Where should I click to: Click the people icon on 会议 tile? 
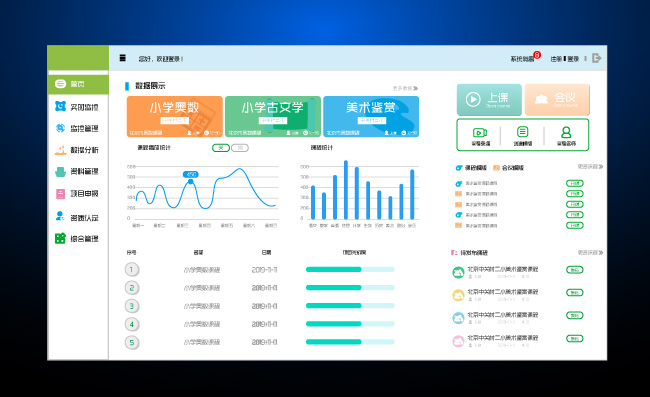541,99
